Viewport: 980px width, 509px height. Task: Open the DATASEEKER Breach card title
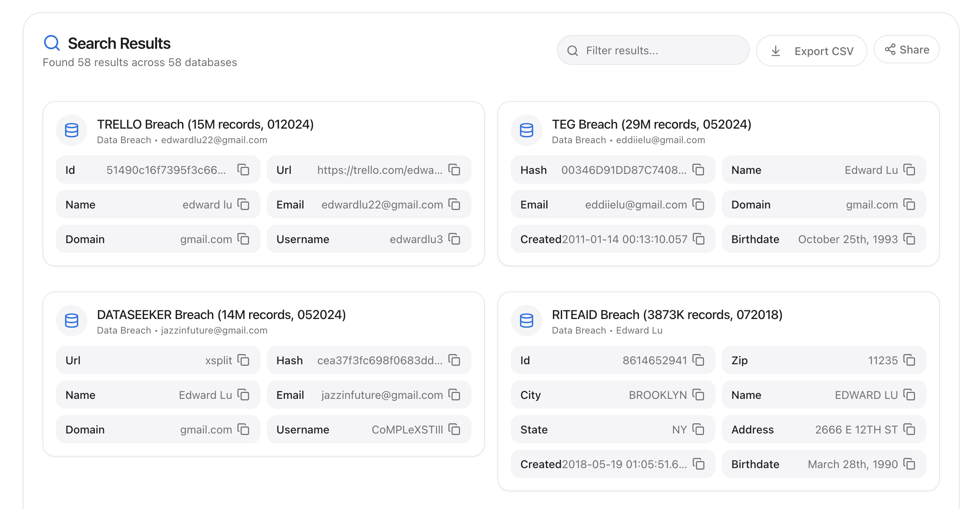(x=221, y=315)
